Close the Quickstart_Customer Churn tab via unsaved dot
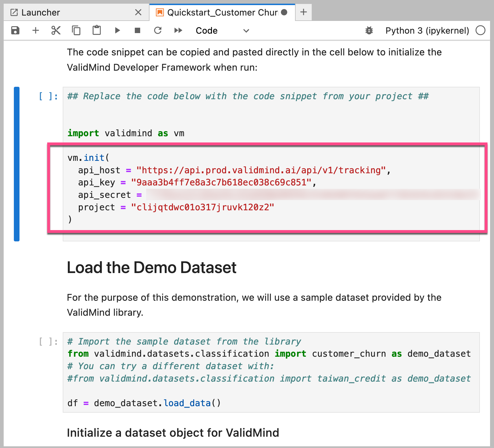Viewport: 494px width, 448px height. [x=284, y=12]
